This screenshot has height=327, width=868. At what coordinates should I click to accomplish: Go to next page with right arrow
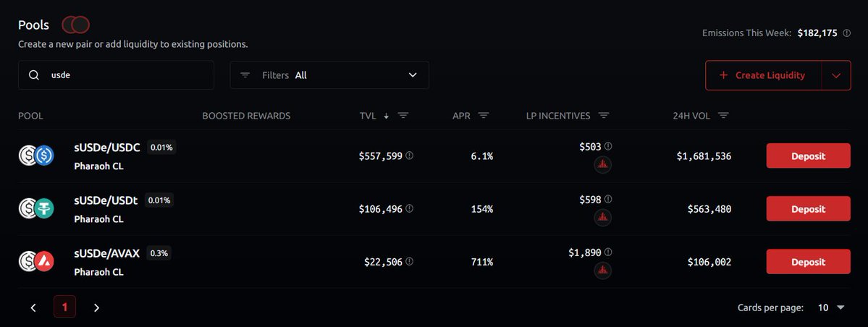(x=96, y=307)
